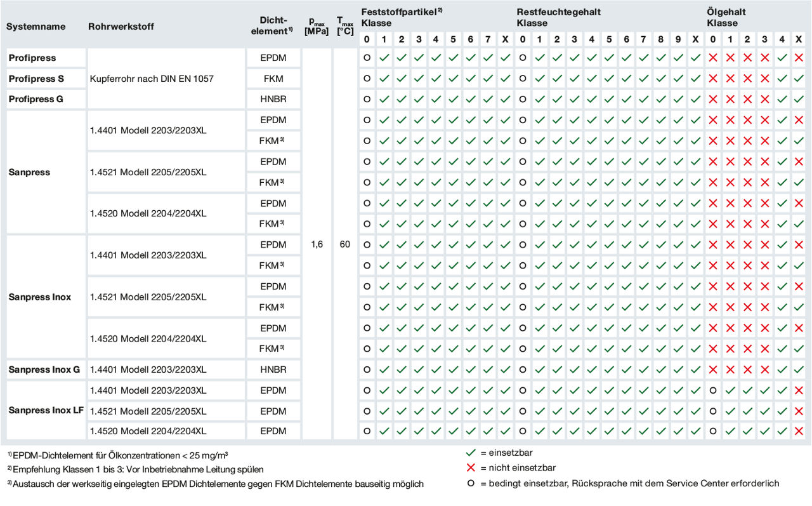Click header '7' under Feststoffpartikel Klasse
Screen dimensions: 812x506
pyautogui.click(x=488, y=39)
